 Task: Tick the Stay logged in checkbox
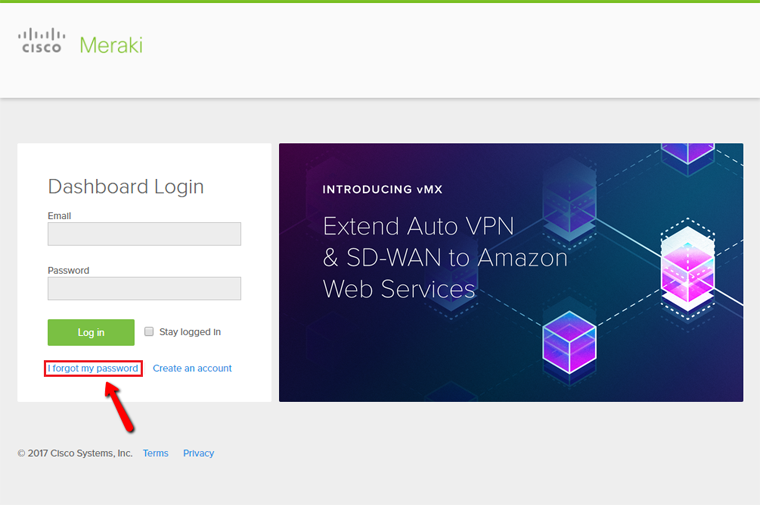pyautogui.click(x=149, y=331)
